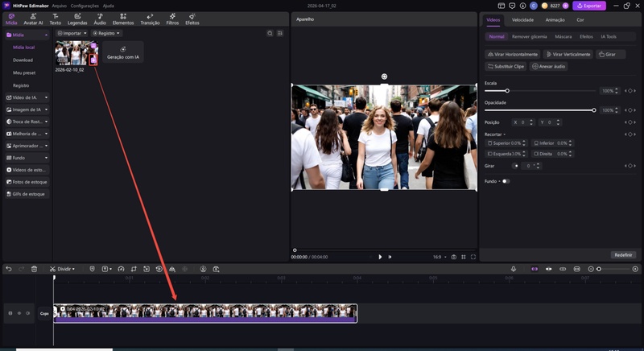Open the Transição panel

(150, 19)
